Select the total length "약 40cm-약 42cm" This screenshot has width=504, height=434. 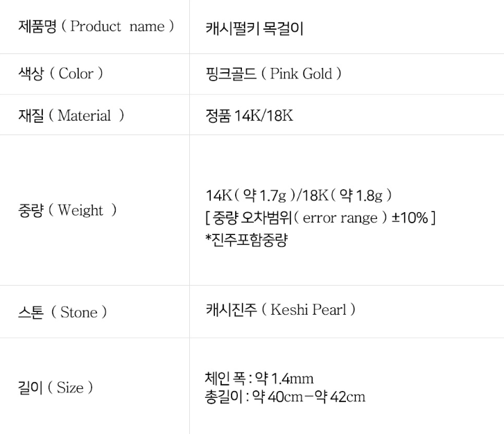tap(309, 397)
